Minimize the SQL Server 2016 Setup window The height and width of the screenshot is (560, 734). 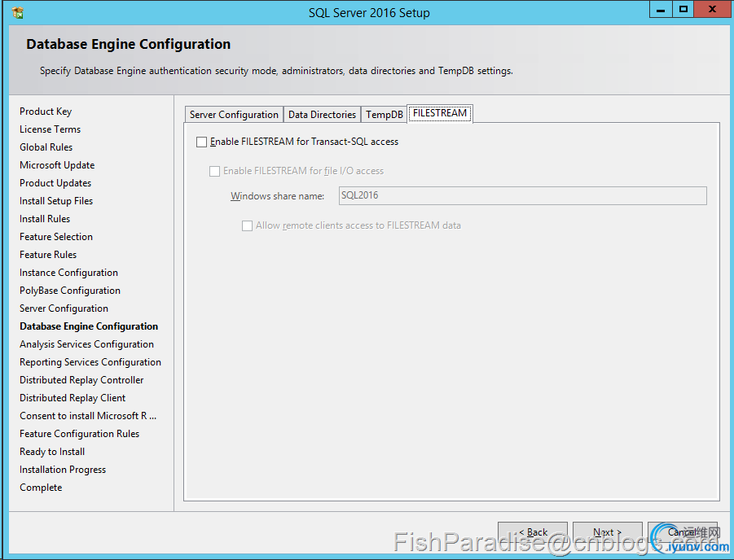661,10
